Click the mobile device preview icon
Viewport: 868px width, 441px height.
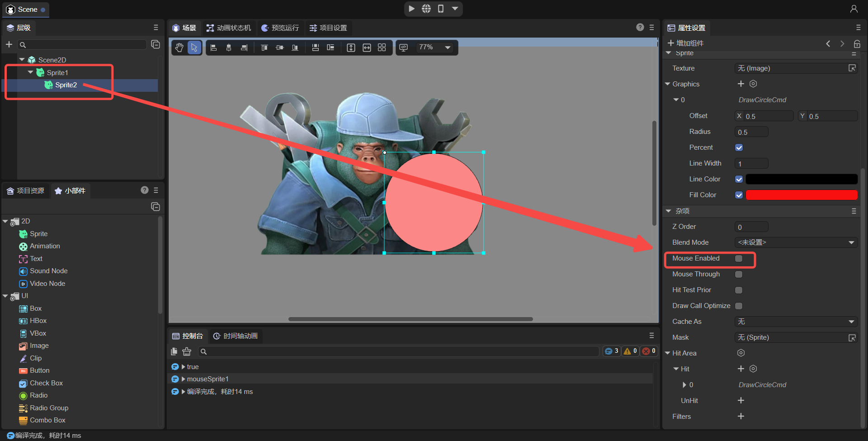pos(441,9)
